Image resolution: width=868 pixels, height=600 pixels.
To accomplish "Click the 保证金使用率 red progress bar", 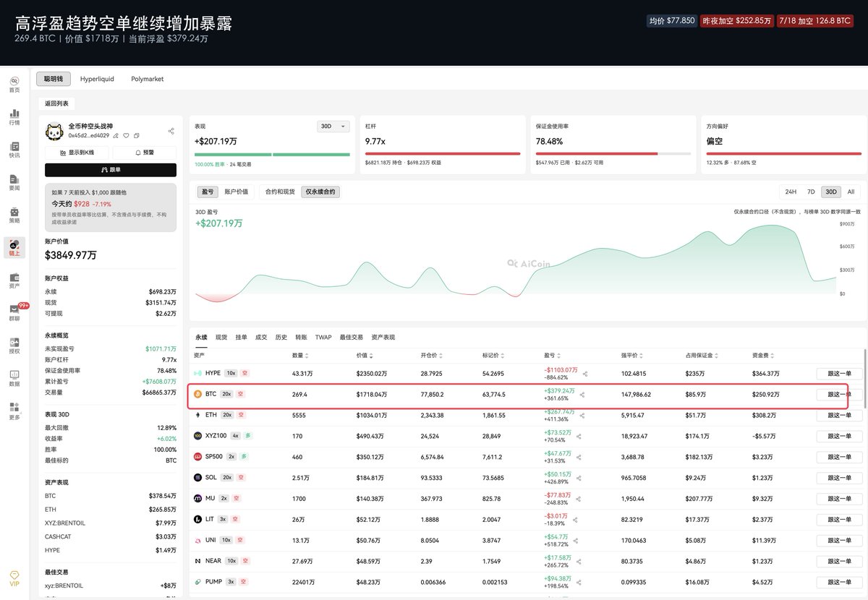I will point(595,154).
